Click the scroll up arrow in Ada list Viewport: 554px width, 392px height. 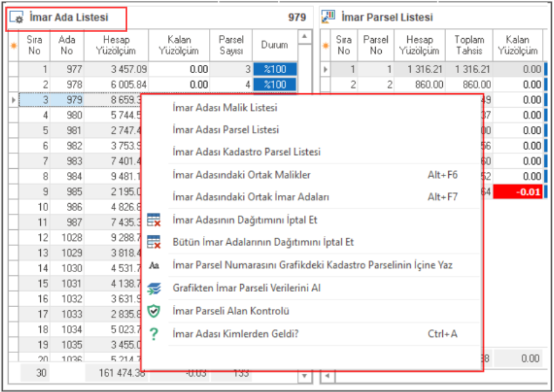click(304, 36)
